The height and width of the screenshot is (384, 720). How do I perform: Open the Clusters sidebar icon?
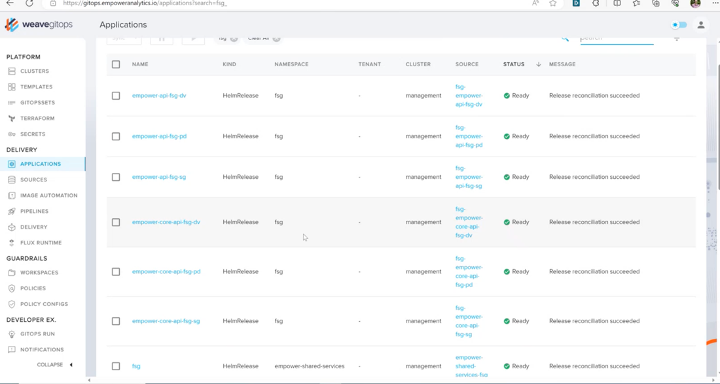coord(12,71)
